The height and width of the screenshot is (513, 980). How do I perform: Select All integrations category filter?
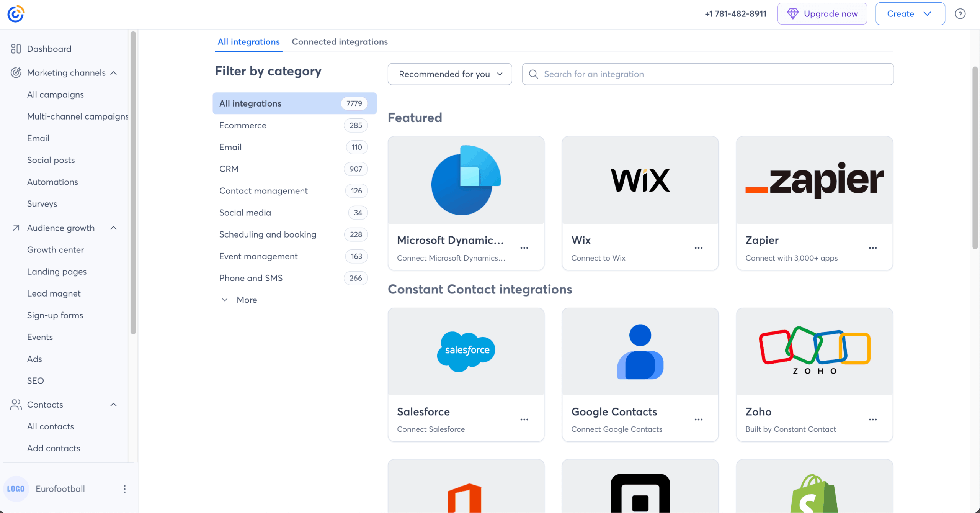(x=294, y=103)
